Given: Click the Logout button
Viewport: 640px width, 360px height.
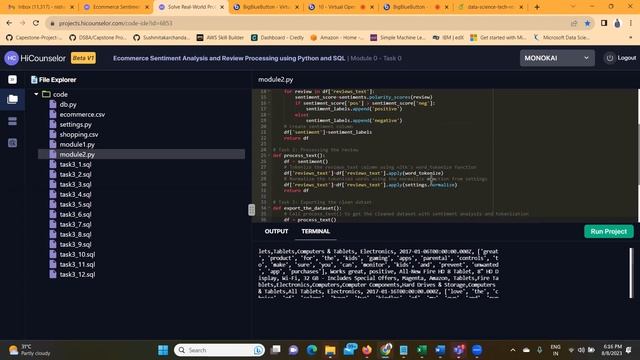Looking at the screenshot, I should pos(621,58).
